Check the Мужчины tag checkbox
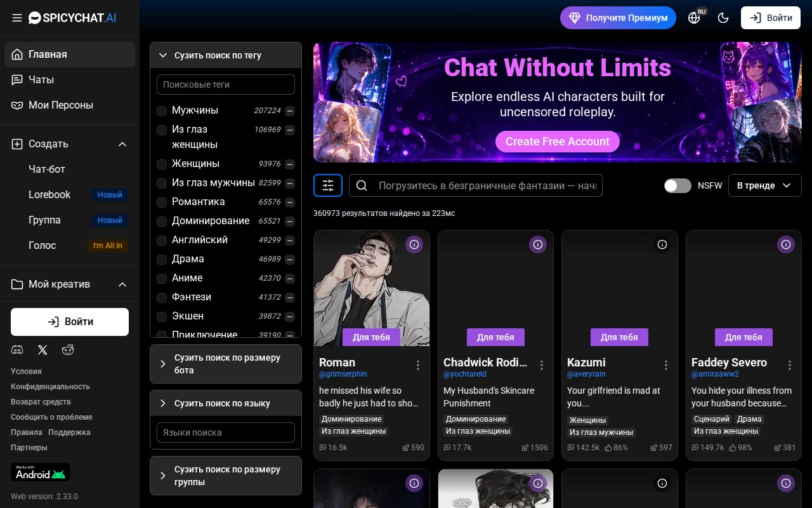The height and width of the screenshot is (508, 812). click(162, 111)
